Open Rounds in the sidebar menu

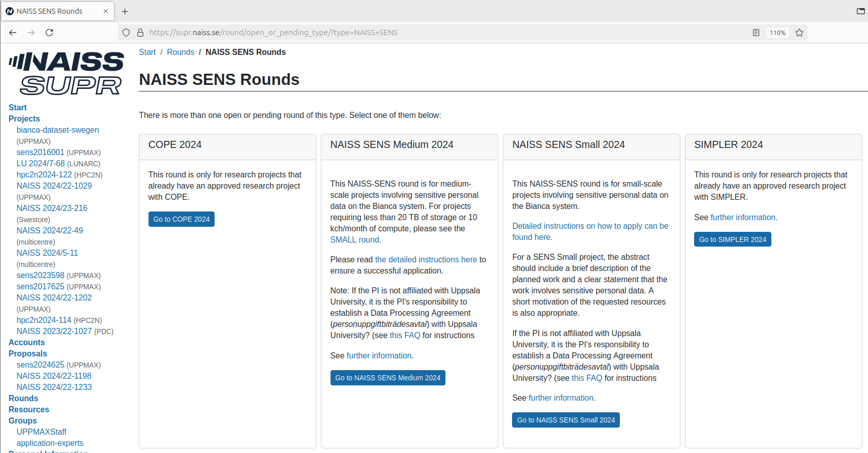tap(23, 398)
